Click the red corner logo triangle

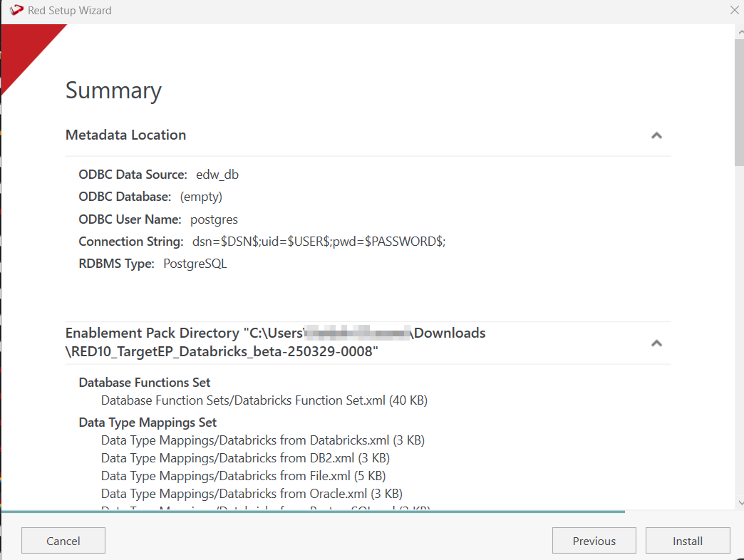click(x=25, y=50)
